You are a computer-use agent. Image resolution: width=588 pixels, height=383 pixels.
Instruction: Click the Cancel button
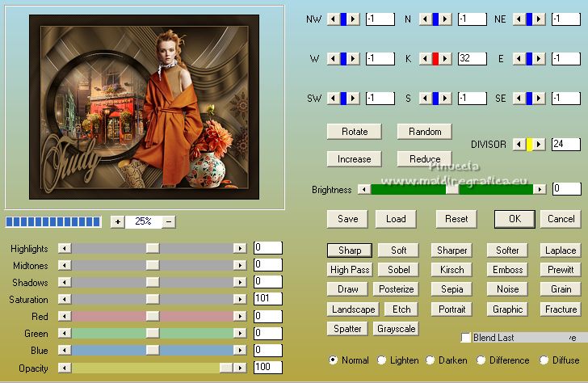(x=561, y=219)
